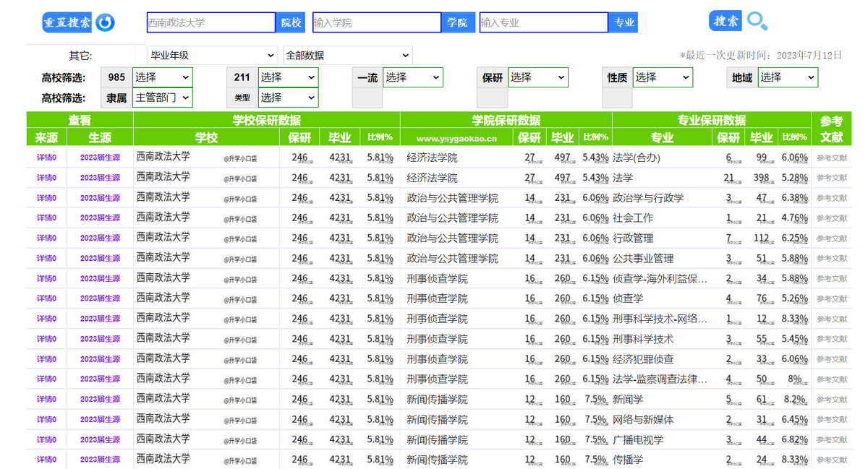The image size is (868, 469).
Task: Open the 毕业年级 dropdown
Action: [x=210, y=55]
